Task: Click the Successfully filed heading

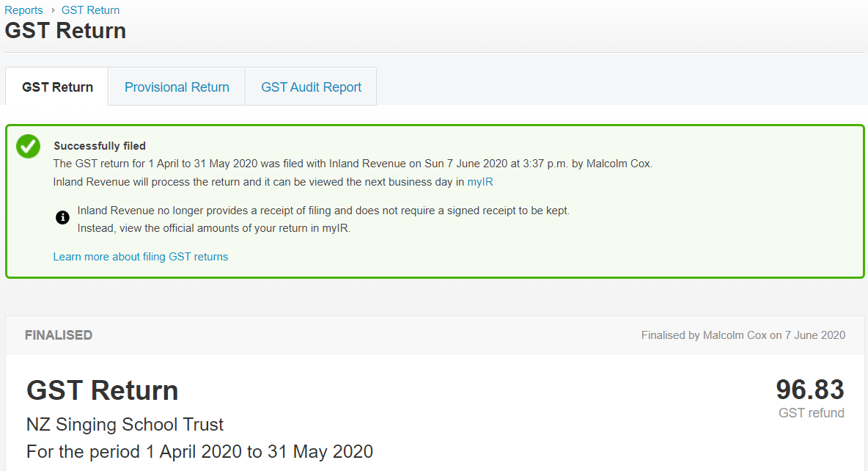Action: tap(100, 146)
